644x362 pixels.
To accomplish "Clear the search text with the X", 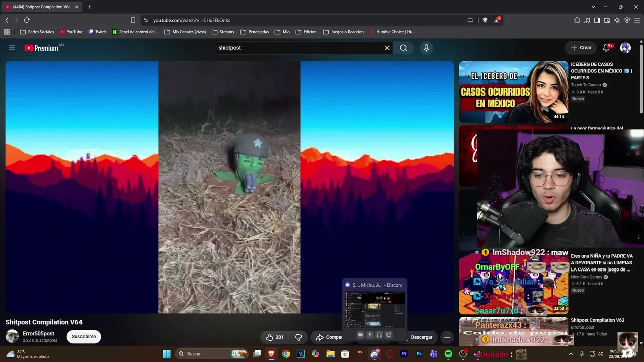I will click(x=387, y=48).
